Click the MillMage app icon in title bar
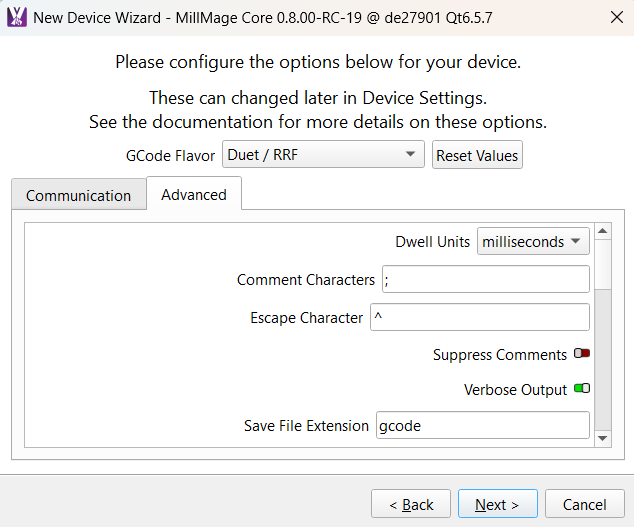The height and width of the screenshot is (527, 634). pos(17,17)
